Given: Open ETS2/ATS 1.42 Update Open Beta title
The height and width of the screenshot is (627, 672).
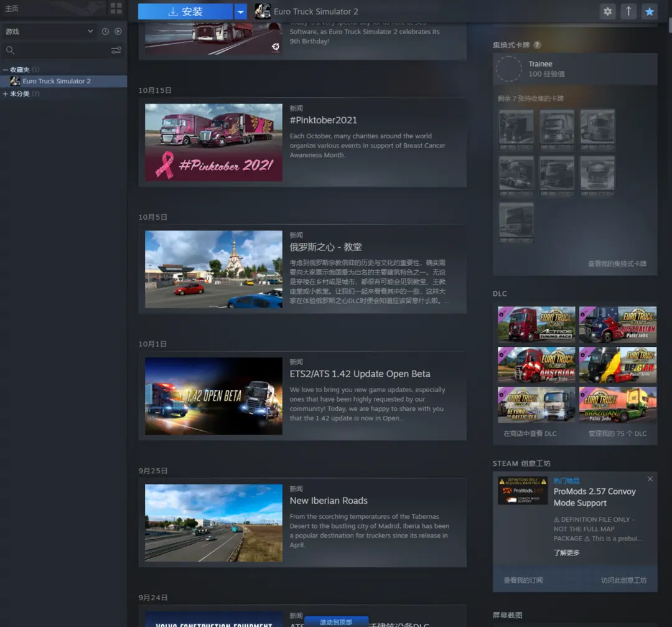Looking at the screenshot, I should [360, 374].
